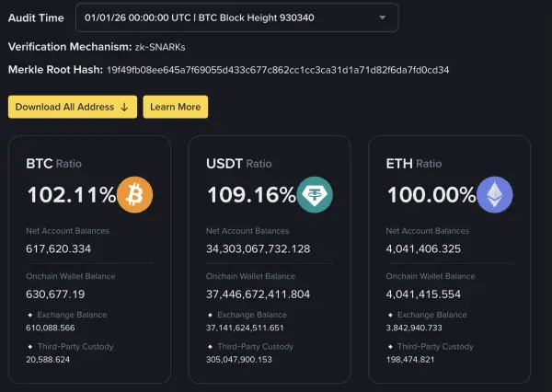The height and width of the screenshot is (392, 552).
Task: Select the BTC Ratio card heading
Action: click(54, 164)
